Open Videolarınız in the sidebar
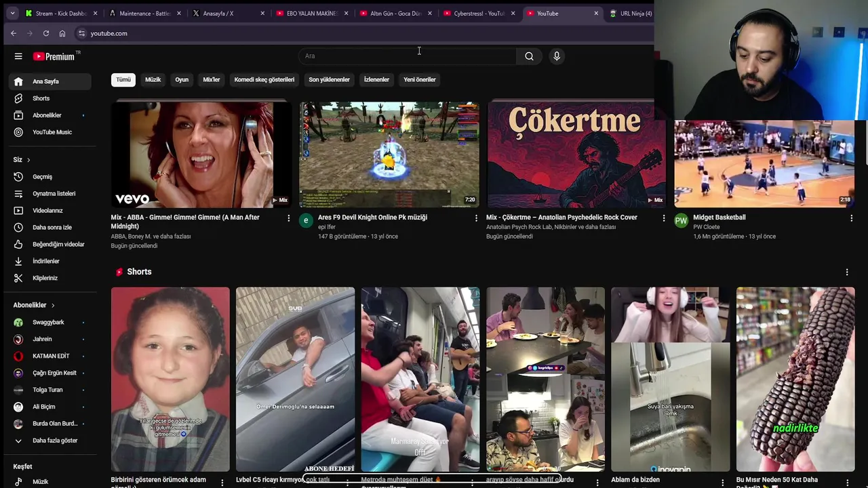This screenshot has width=868, height=488. [x=50, y=211]
